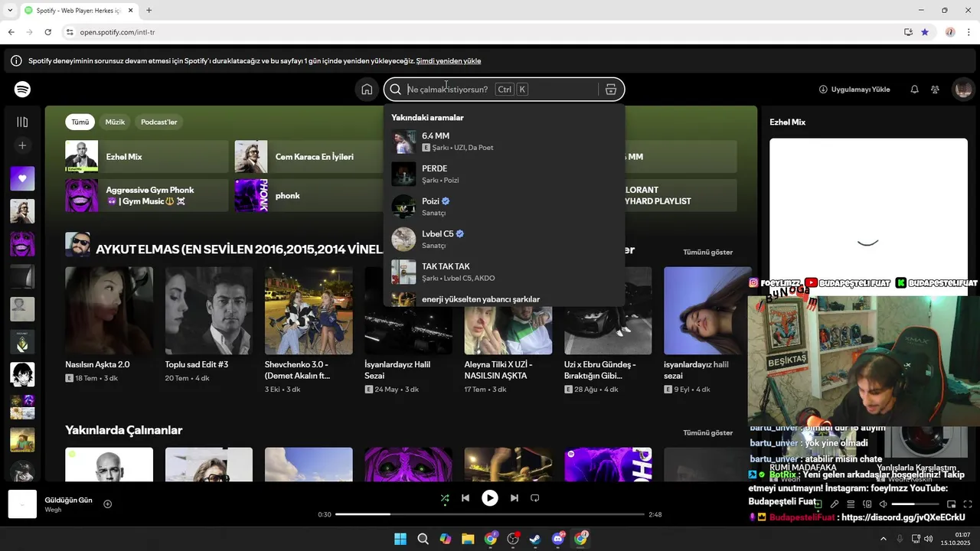The height and width of the screenshot is (551, 980).
Task: Click Uygulamayı Yükle button
Action: (x=854, y=90)
